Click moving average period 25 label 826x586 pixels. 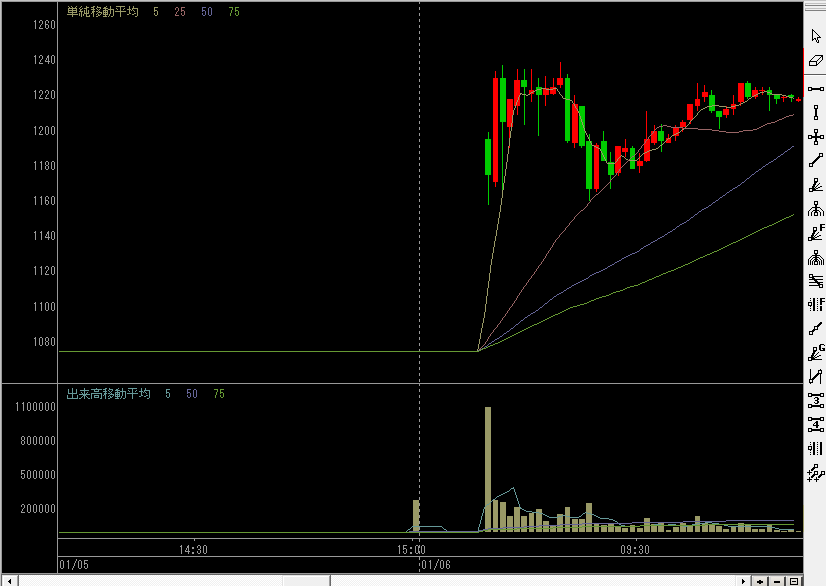(180, 12)
